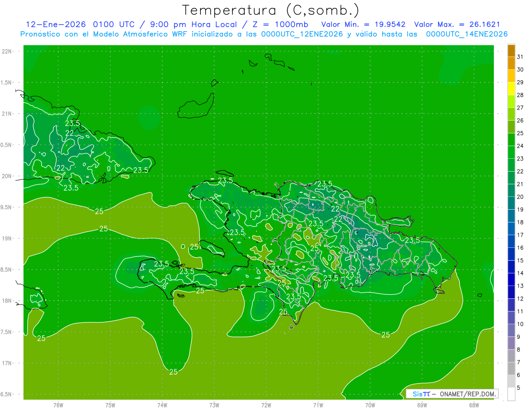Click the Valor Min. = 19.9542 readout

[364, 24]
